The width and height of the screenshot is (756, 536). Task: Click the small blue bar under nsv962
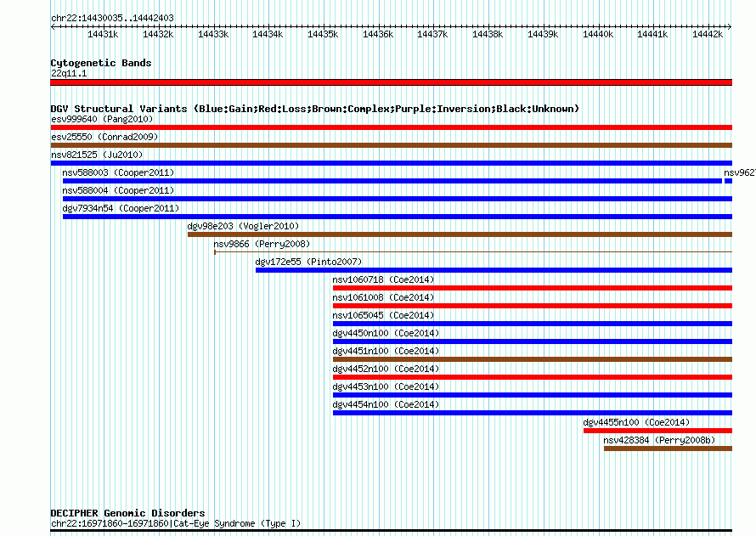tap(729, 181)
